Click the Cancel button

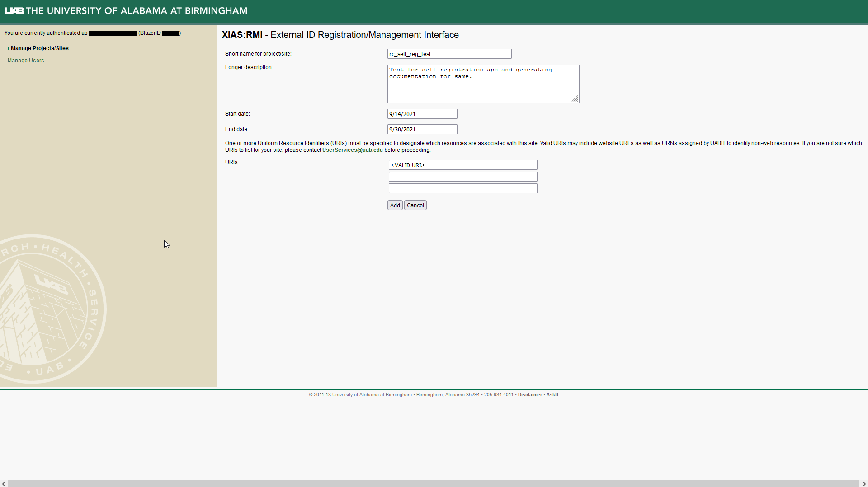point(415,205)
